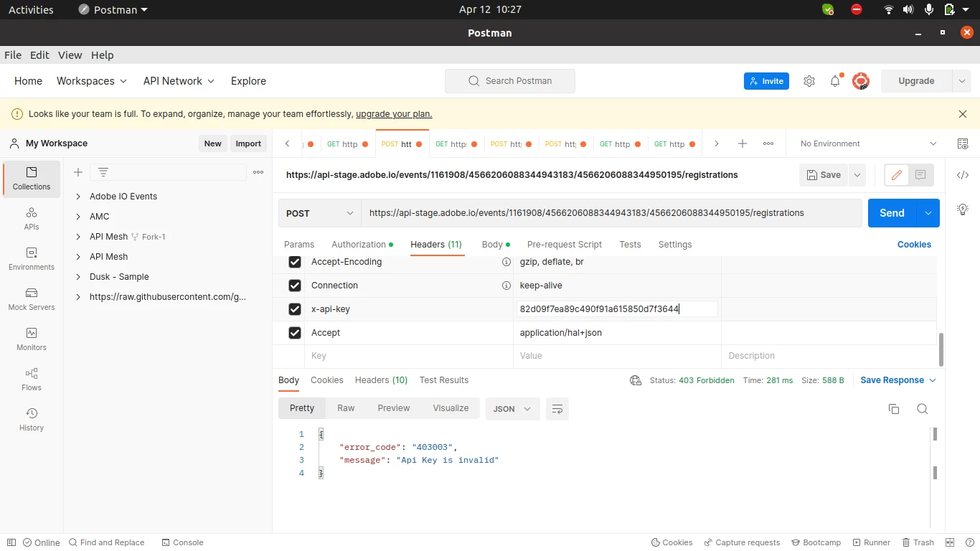
Task: Open the APIs sidebar panel
Action: coord(32,219)
